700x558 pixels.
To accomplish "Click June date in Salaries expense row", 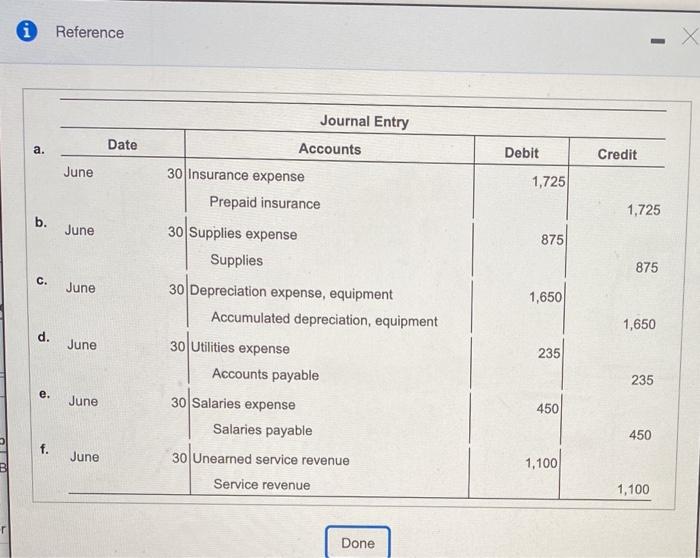I will click(x=83, y=401).
